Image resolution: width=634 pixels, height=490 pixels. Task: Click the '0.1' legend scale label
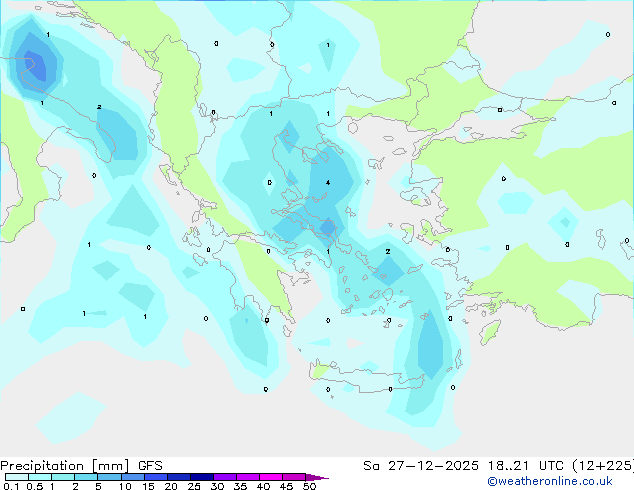(x=11, y=486)
